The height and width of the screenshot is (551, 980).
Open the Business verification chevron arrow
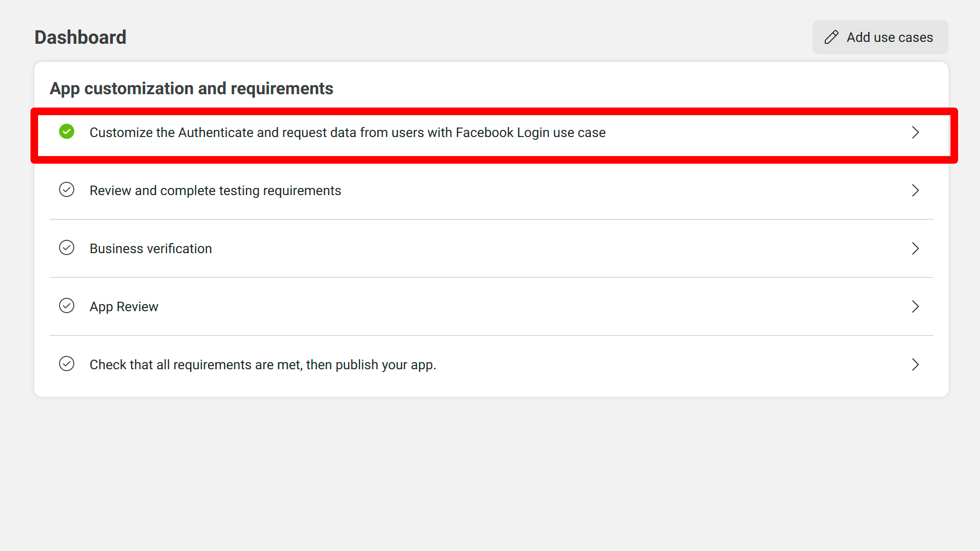915,248
